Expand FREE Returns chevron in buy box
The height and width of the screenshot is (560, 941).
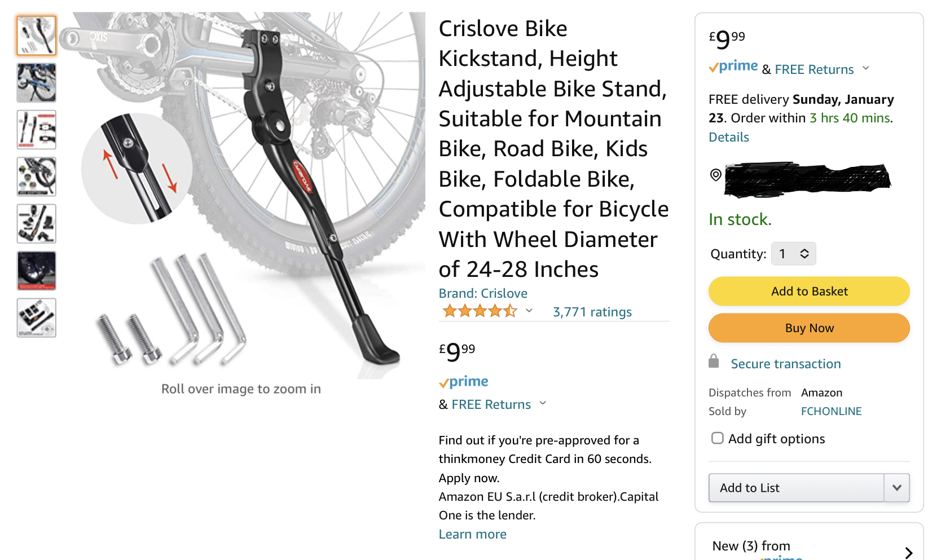(866, 68)
